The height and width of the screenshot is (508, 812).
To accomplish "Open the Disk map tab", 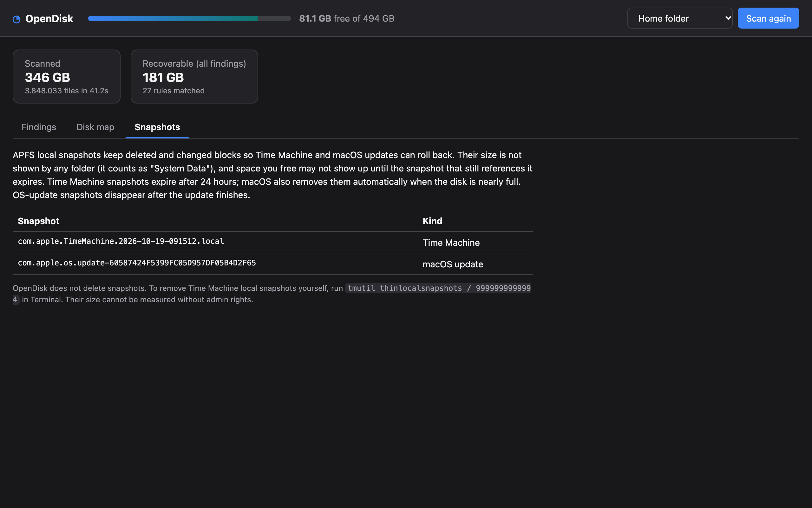I will tap(95, 127).
